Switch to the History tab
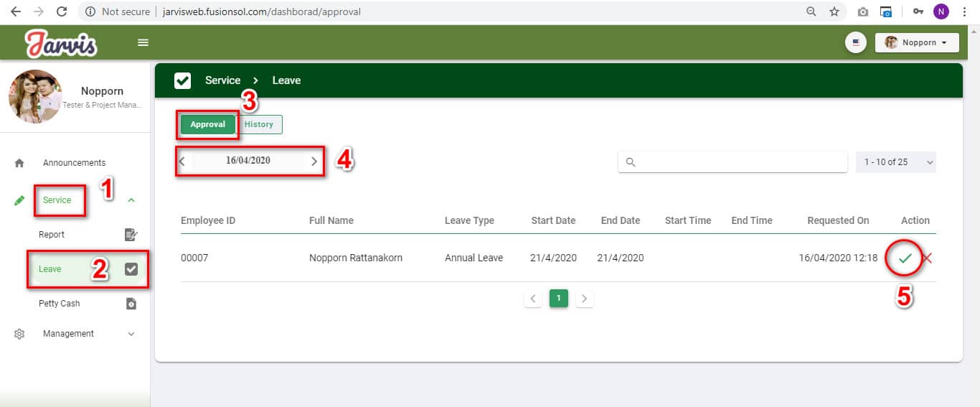This screenshot has width=980, height=407. pos(259,124)
